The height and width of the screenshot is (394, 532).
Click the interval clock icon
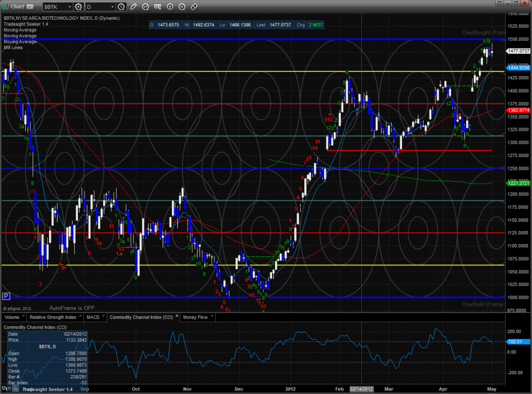(122, 7)
